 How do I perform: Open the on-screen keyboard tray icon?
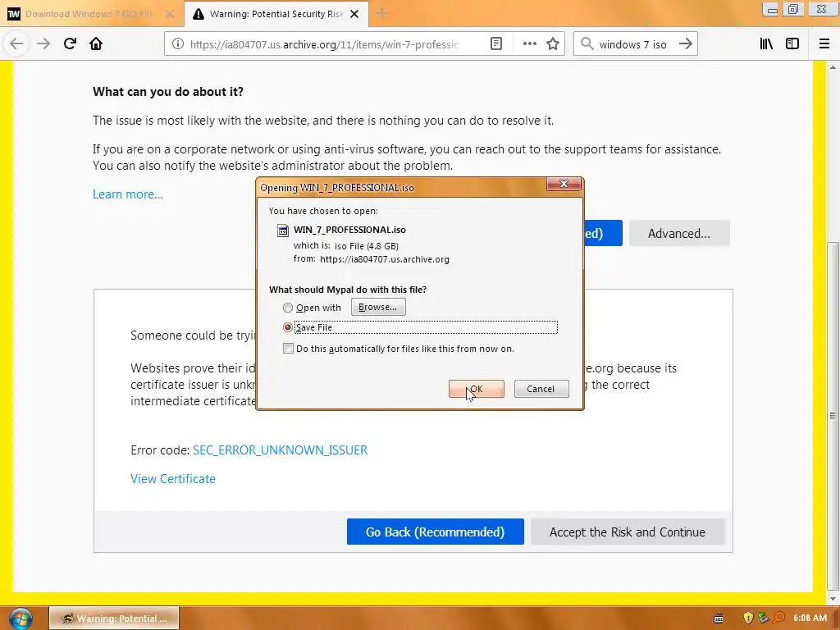pyautogui.click(x=719, y=619)
